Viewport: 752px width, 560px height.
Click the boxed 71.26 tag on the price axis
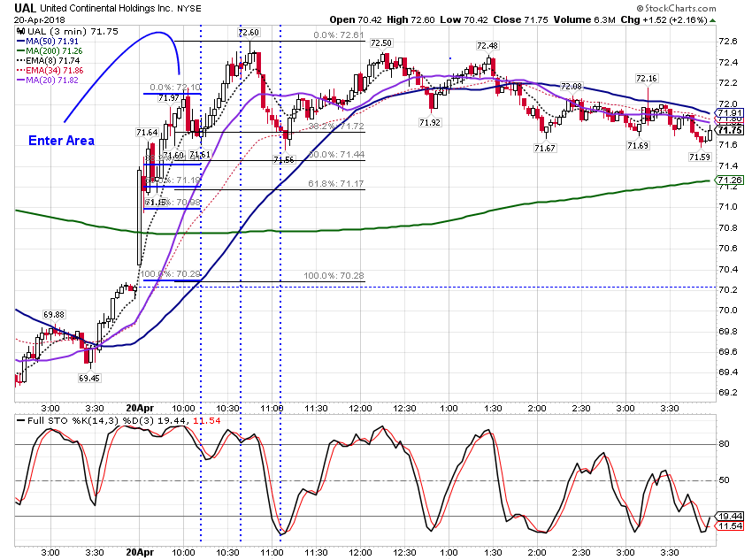(x=730, y=180)
